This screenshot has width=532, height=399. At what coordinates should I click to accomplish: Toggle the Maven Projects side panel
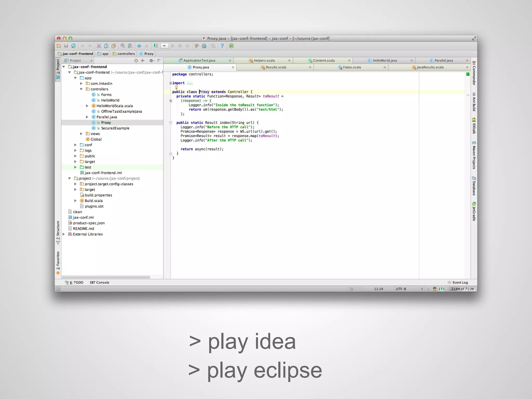click(x=474, y=155)
